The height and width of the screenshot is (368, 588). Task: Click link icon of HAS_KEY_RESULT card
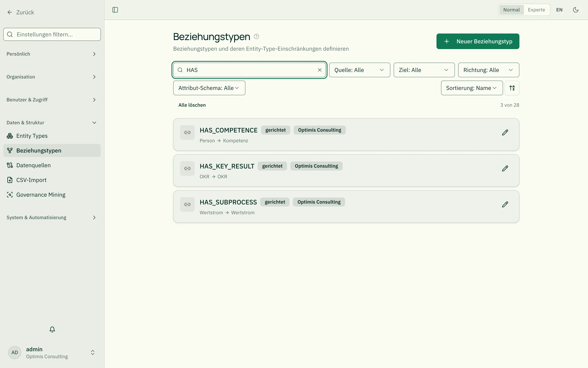pos(187,168)
